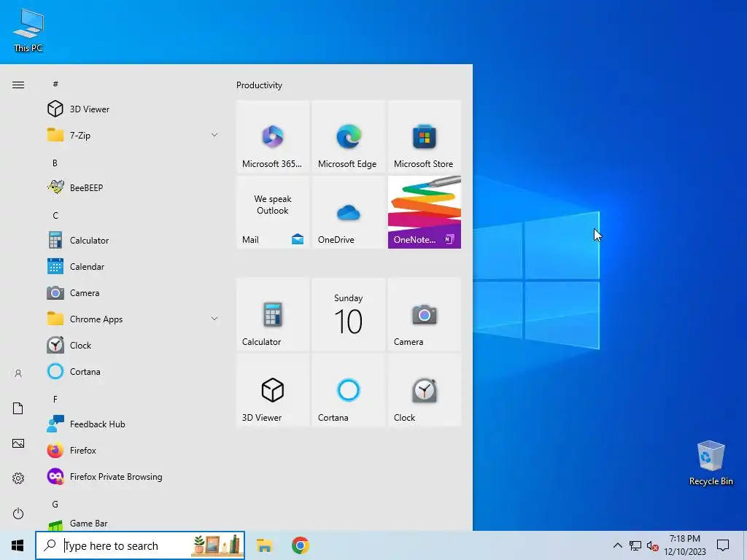Viewport: 747px width, 560px height.
Task: Open the taskbar clock and date
Action: click(684, 545)
